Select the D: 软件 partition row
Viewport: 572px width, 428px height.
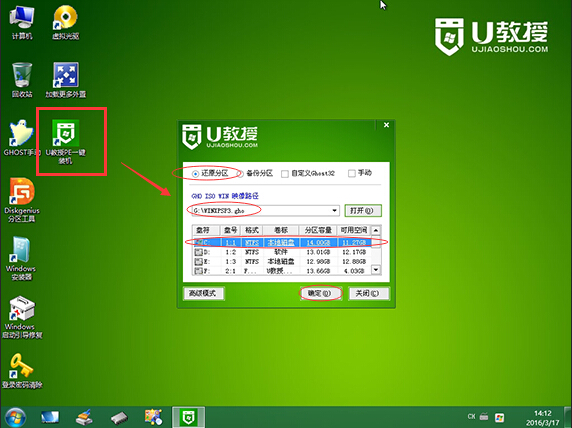tap(282, 252)
